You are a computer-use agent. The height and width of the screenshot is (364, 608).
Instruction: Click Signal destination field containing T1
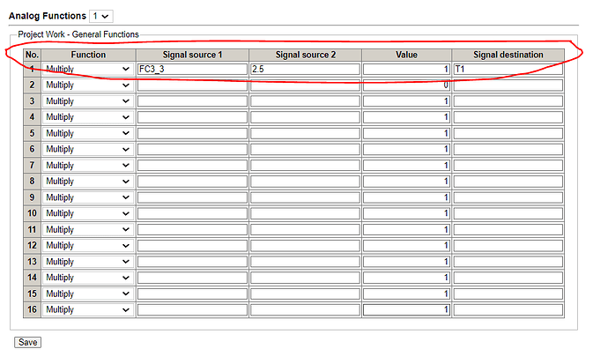coord(508,69)
